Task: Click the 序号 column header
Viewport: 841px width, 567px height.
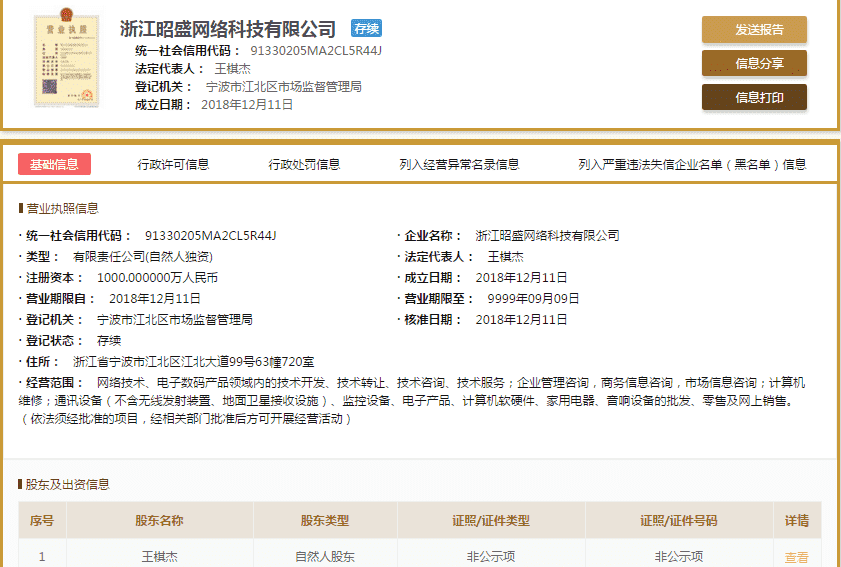Action: [42, 520]
